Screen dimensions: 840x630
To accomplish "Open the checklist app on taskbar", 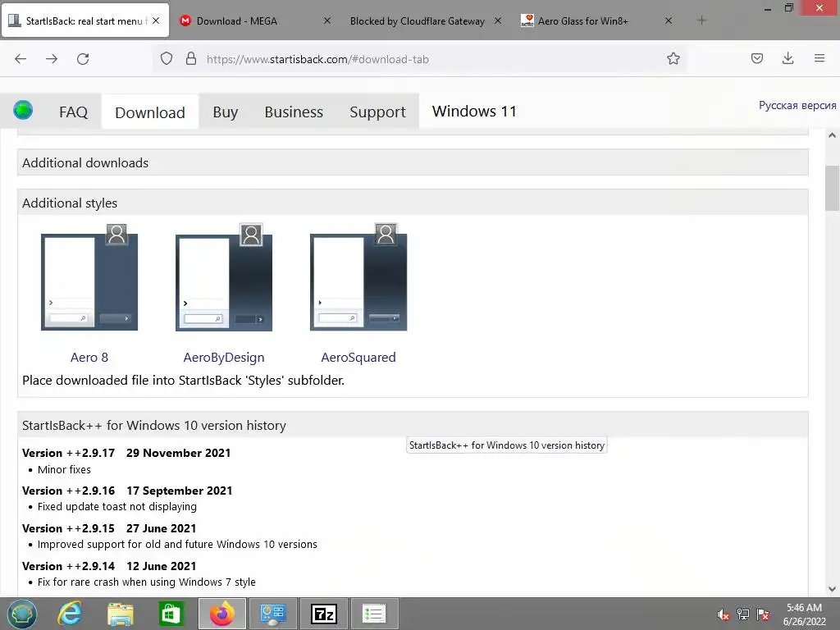I will coord(374,614).
